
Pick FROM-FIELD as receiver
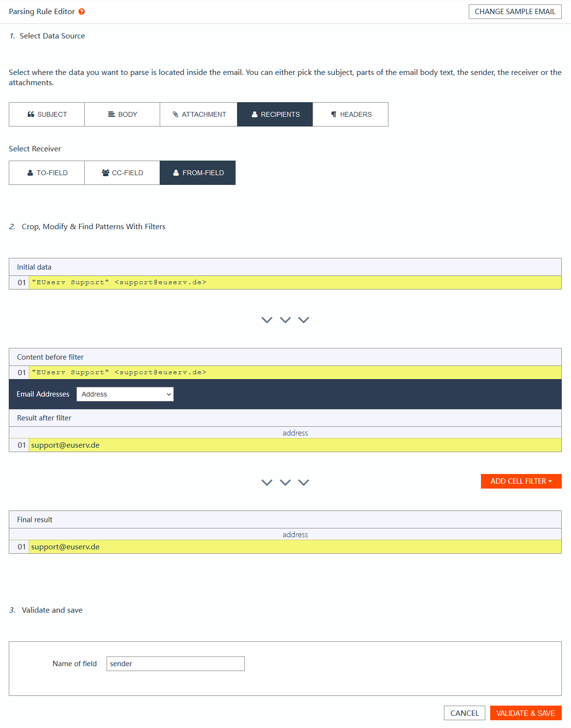click(198, 173)
